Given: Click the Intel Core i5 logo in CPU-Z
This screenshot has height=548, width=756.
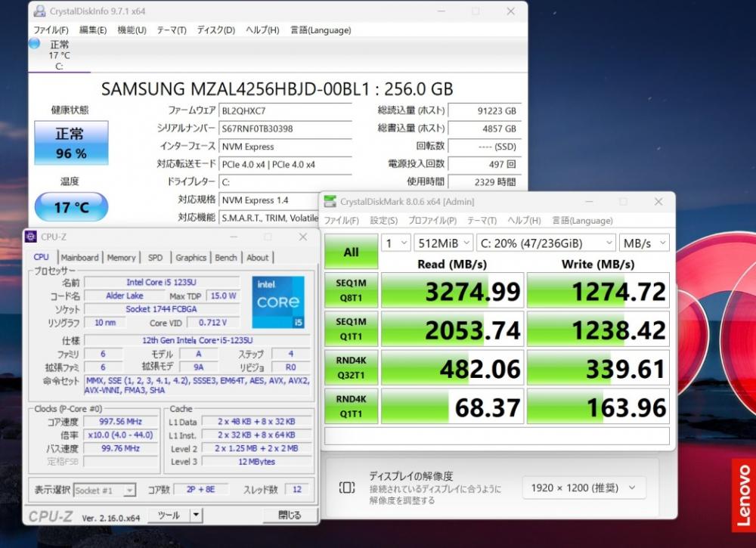Looking at the screenshot, I should [278, 302].
